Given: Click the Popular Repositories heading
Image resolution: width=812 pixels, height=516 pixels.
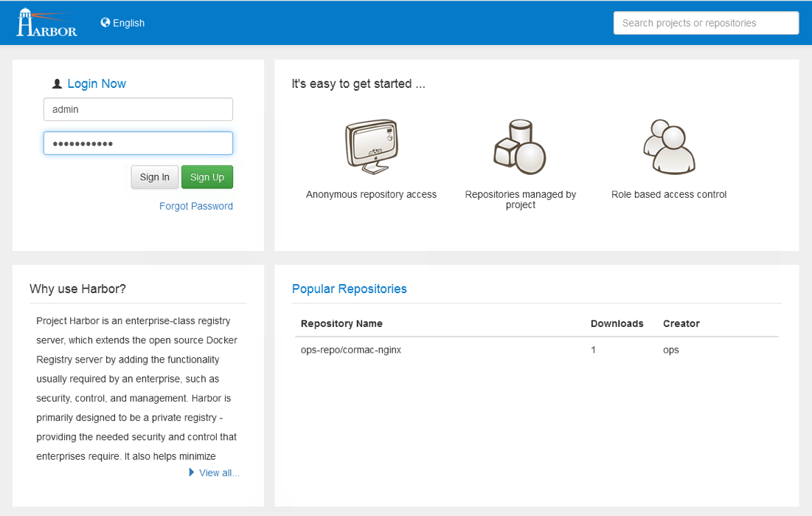Looking at the screenshot, I should (350, 289).
